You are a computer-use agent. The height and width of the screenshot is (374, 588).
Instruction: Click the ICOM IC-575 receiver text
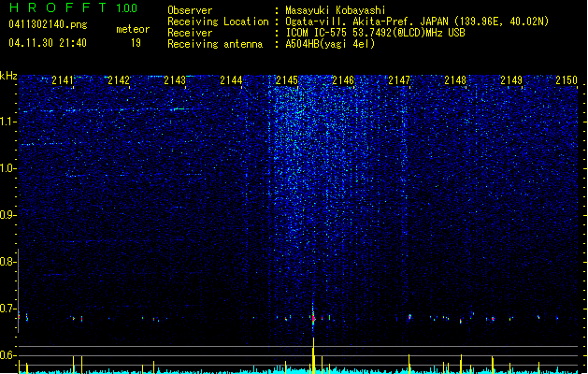[376, 33]
